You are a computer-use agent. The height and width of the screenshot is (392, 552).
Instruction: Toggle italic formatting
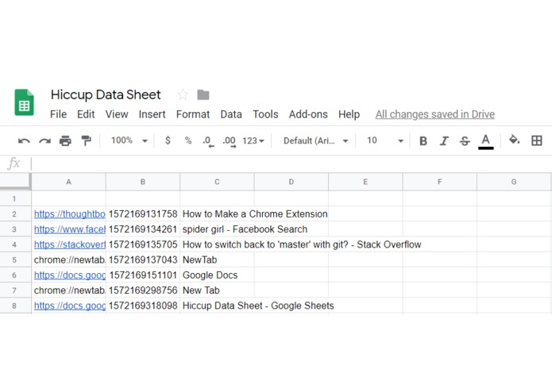coord(444,141)
